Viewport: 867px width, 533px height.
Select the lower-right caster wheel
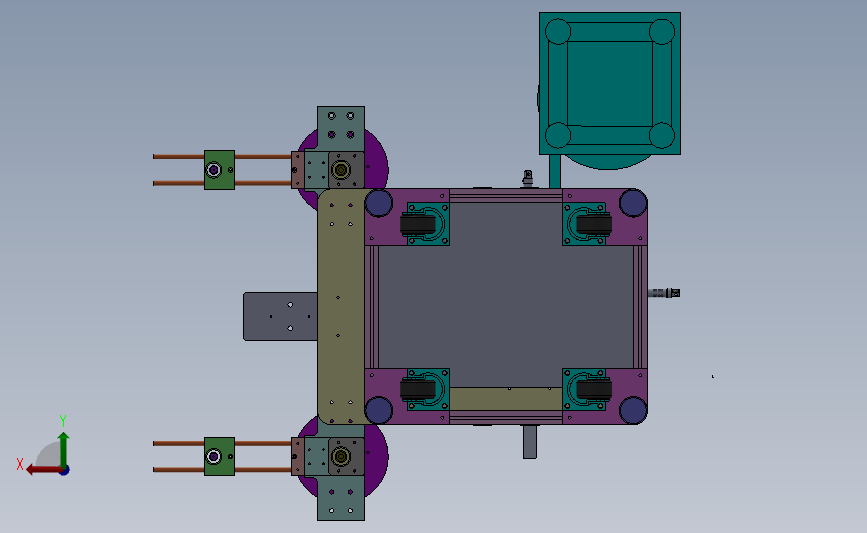pyautogui.click(x=594, y=389)
